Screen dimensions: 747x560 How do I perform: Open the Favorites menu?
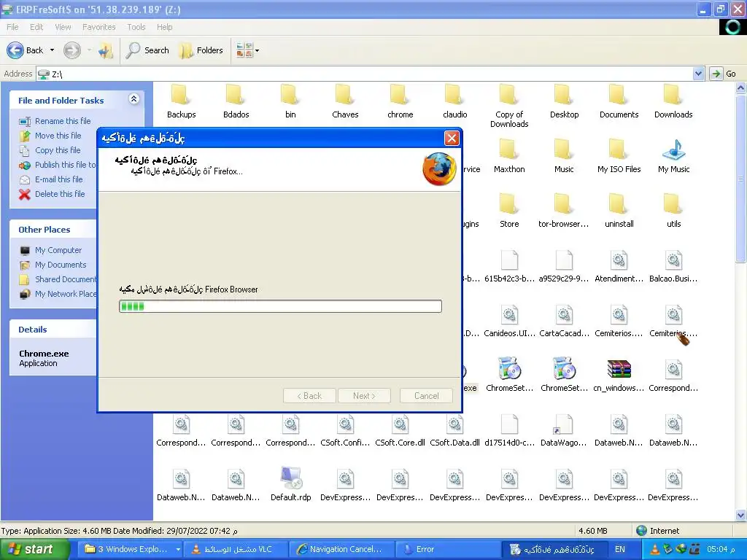98,27
